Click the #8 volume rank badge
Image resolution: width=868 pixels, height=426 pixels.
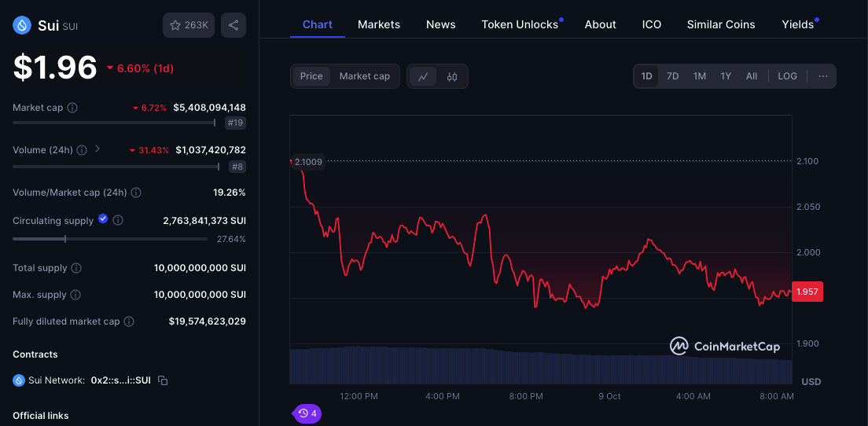237,167
